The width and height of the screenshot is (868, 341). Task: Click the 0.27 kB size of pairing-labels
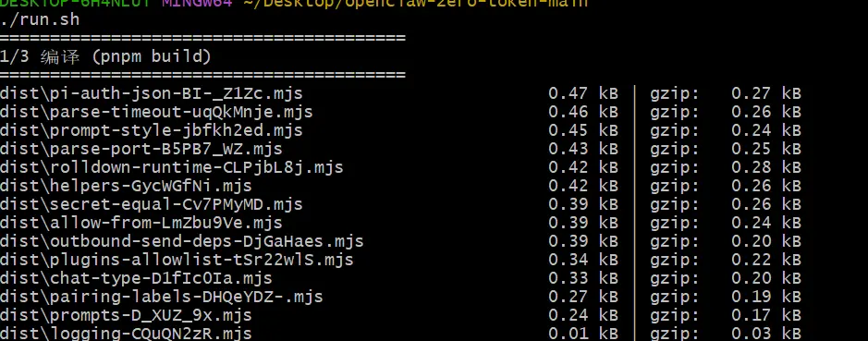(583, 297)
